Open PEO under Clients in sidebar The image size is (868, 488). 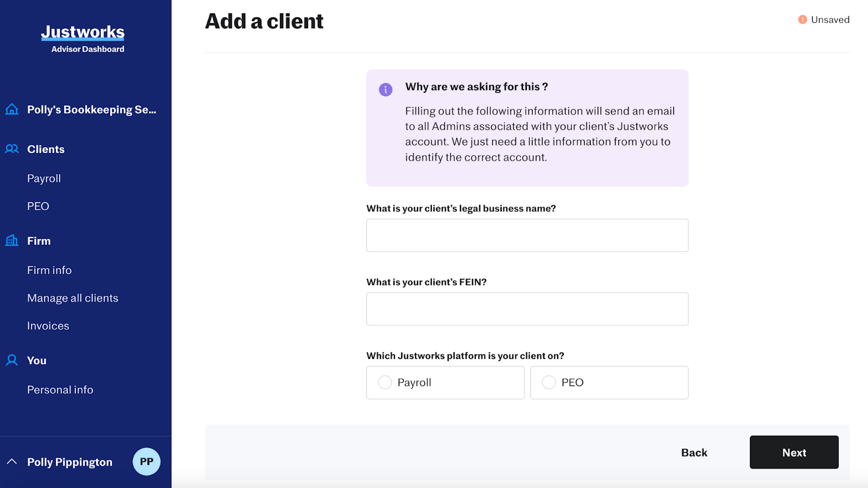[x=38, y=206]
